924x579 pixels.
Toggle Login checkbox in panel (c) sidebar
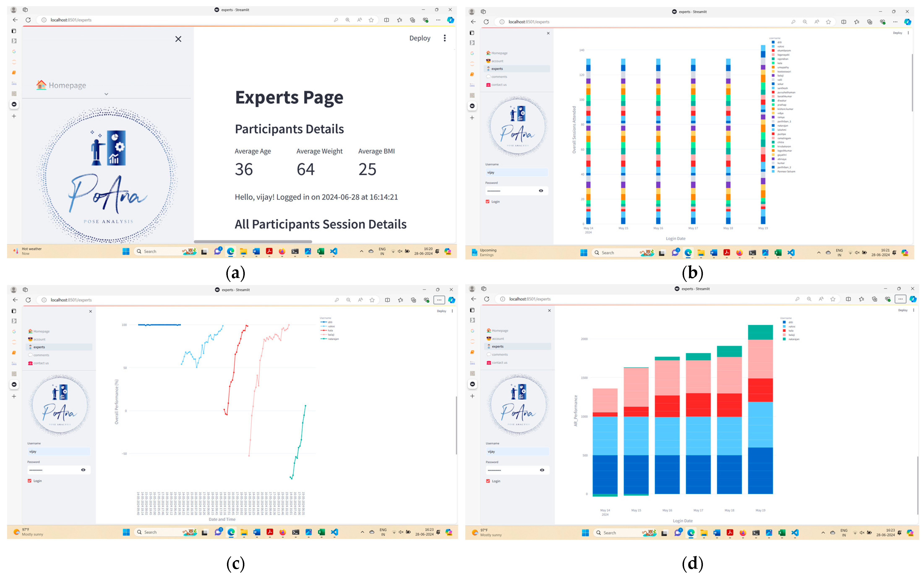tap(29, 481)
